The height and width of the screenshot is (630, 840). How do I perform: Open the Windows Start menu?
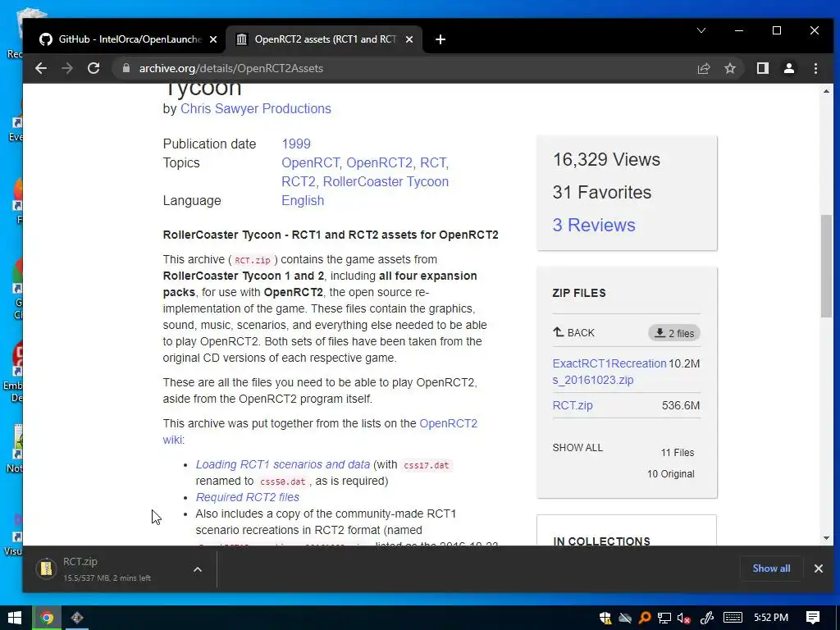click(x=15, y=618)
